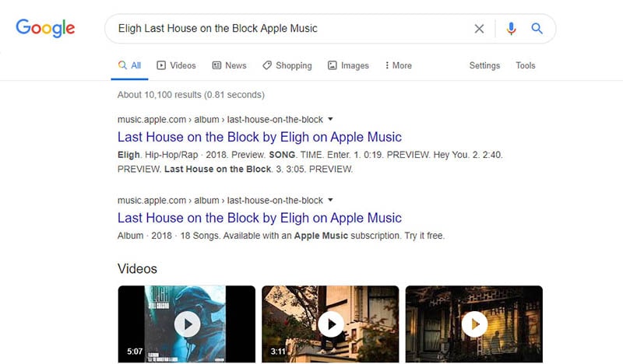Select the All results tab
The height and width of the screenshot is (364, 623).
pyautogui.click(x=129, y=65)
